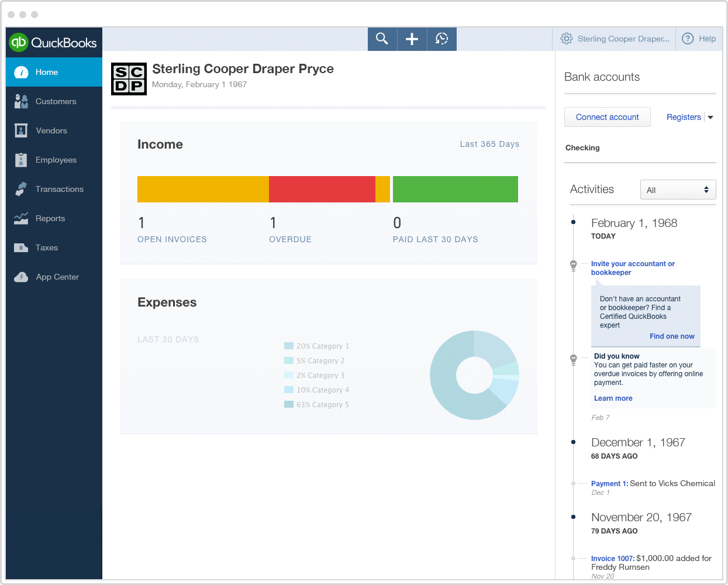The height and width of the screenshot is (585, 728).
Task: Open recent transactions clock icon
Action: 441,39
